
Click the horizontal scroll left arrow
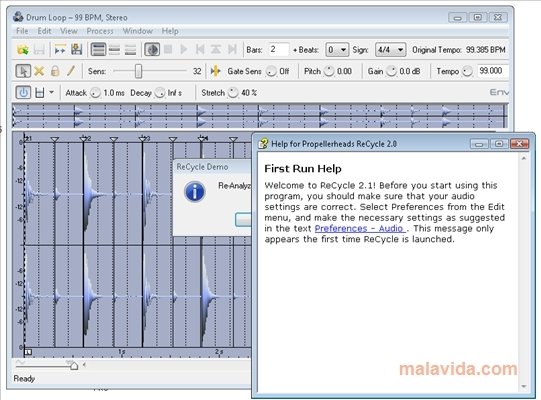point(84,364)
